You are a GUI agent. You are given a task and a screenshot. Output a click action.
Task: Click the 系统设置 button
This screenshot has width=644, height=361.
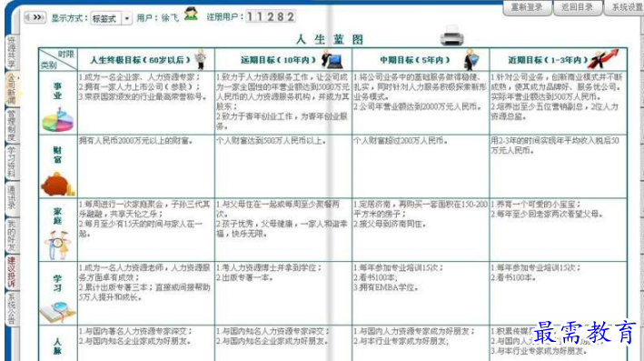point(624,7)
